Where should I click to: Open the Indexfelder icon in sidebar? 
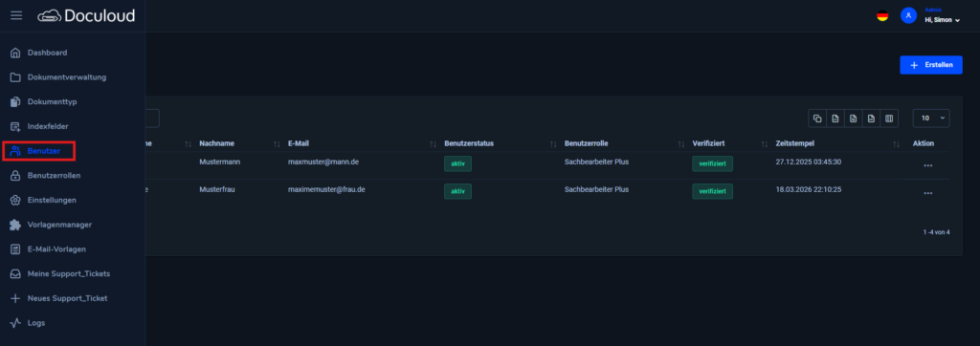15,126
